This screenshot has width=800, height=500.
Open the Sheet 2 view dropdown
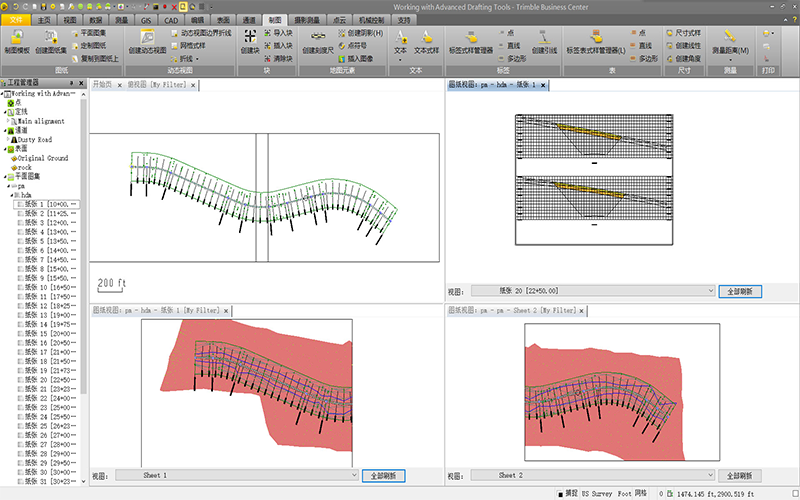711,475
